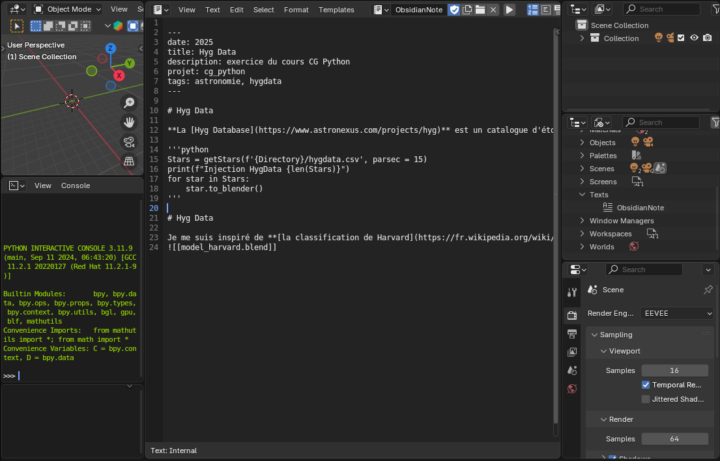Disable Collection in renders camera icon

(x=707, y=38)
